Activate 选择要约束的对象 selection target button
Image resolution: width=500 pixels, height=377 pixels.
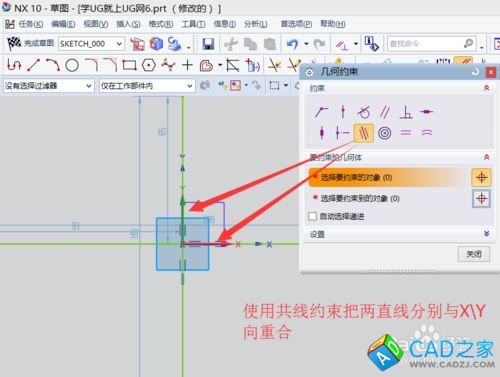pyautogui.click(x=481, y=177)
